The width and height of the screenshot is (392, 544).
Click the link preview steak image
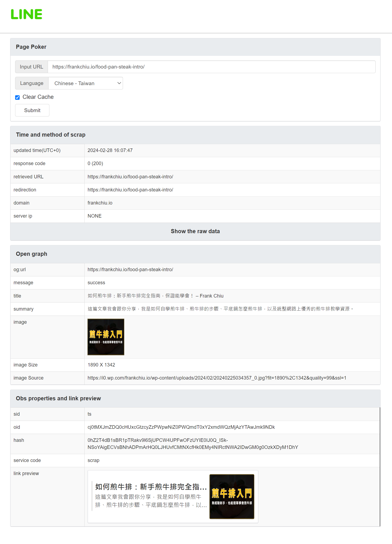pyautogui.click(x=231, y=496)
